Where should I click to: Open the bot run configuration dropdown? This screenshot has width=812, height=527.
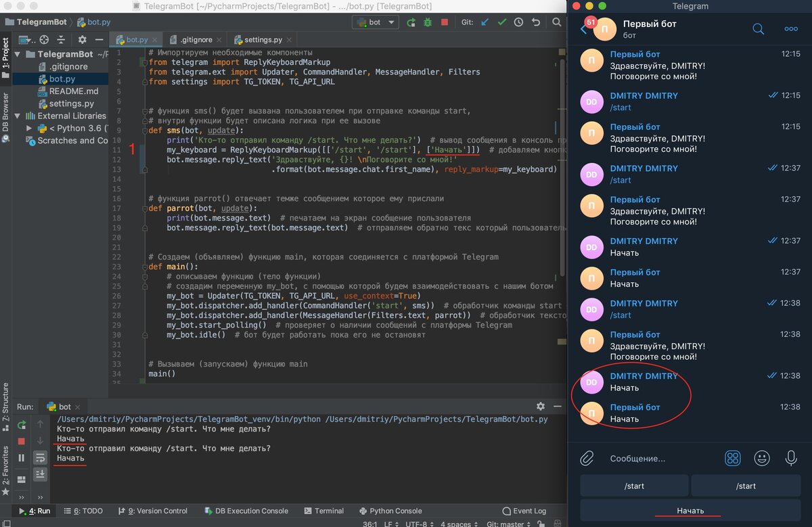pos(375,22)
